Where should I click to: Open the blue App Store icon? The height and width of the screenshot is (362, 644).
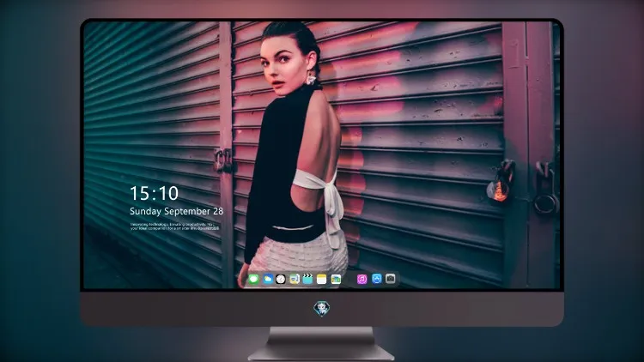[377, 279]
